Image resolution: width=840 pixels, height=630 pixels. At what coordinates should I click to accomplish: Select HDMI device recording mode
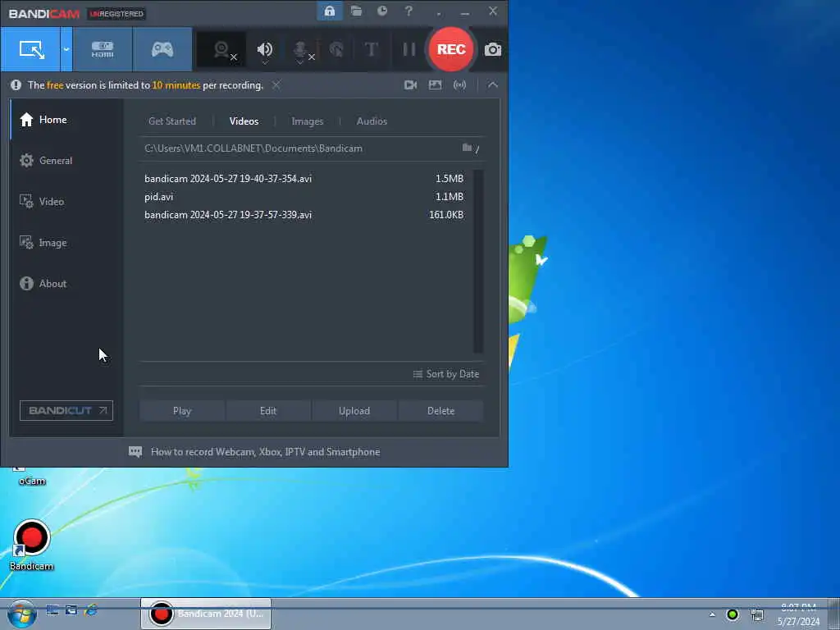(x=103, y=49)
